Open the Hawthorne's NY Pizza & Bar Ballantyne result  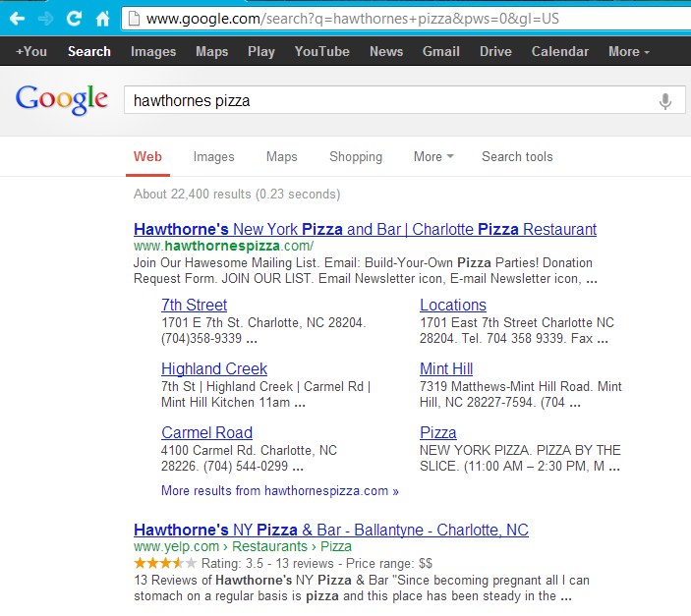(331, 530)
